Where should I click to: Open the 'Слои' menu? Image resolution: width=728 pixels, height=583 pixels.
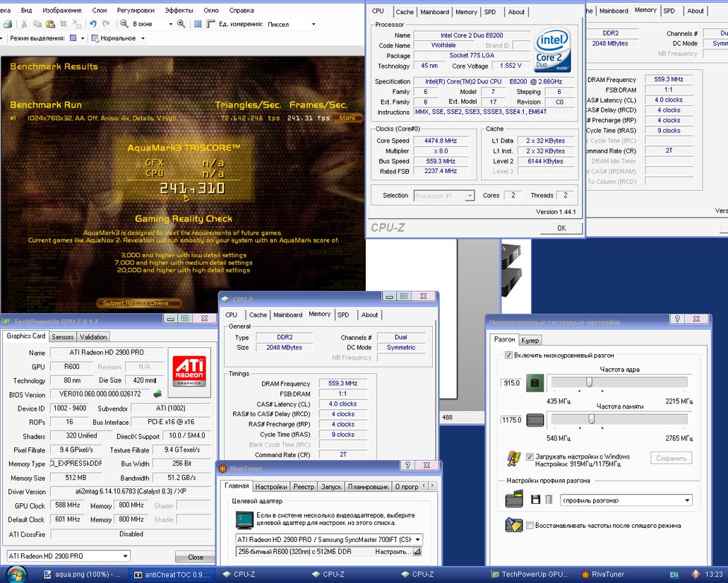point(100,10)
